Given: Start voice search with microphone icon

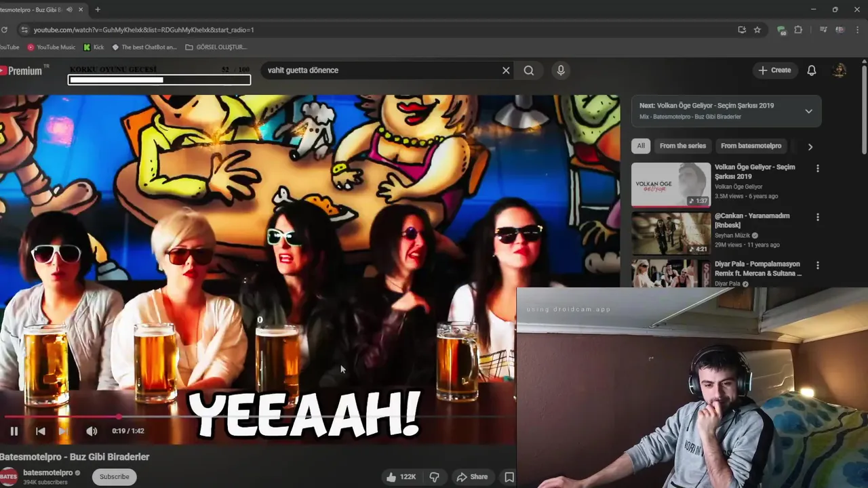Looking at the screenshot, I should coord(560,70).
